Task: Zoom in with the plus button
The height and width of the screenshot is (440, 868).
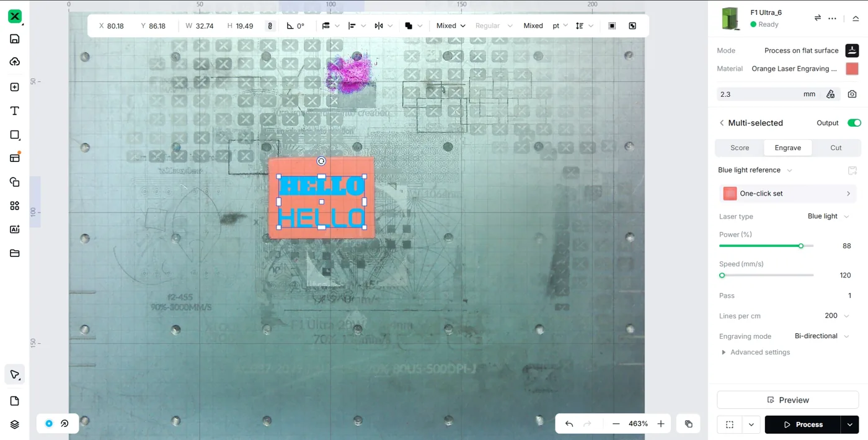Action: [661, 424]
